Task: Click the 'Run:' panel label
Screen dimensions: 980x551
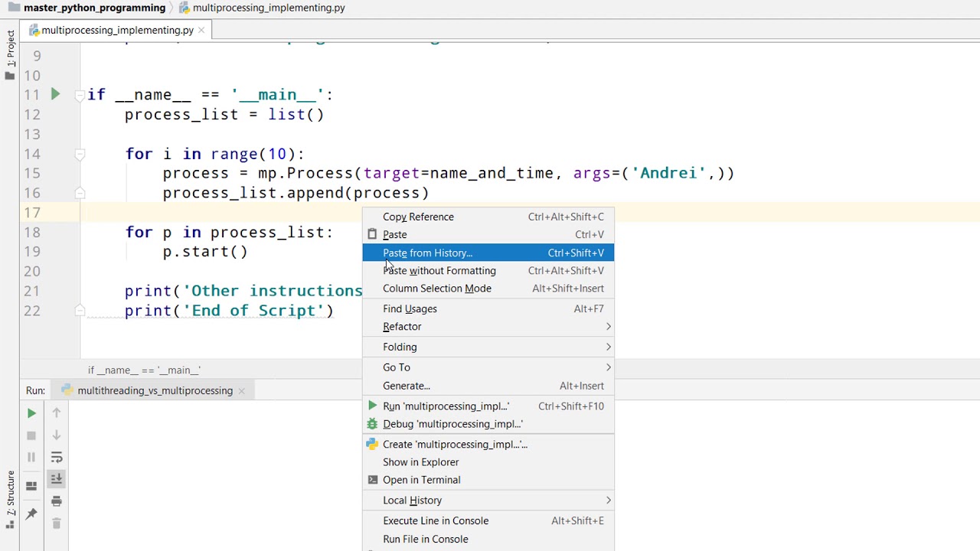Action: 35,390
